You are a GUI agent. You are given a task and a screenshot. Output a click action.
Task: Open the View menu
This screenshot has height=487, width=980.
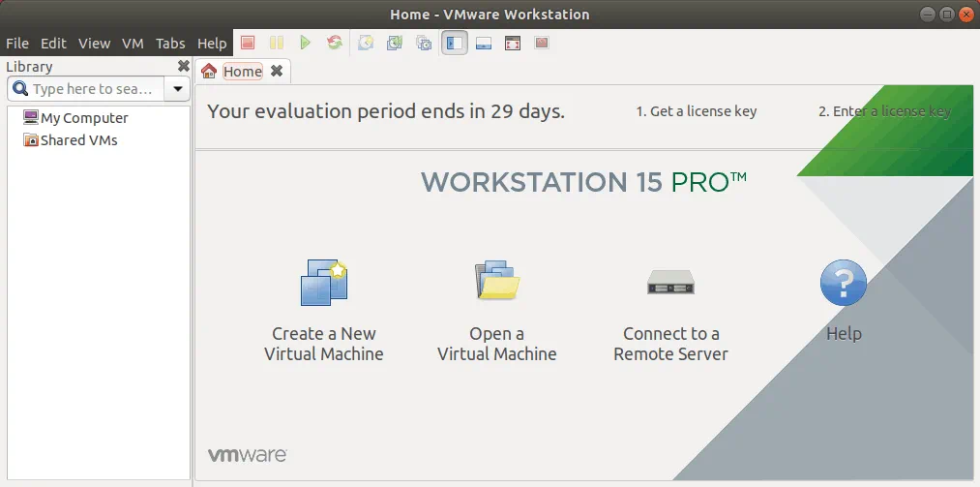click(95, 44)
